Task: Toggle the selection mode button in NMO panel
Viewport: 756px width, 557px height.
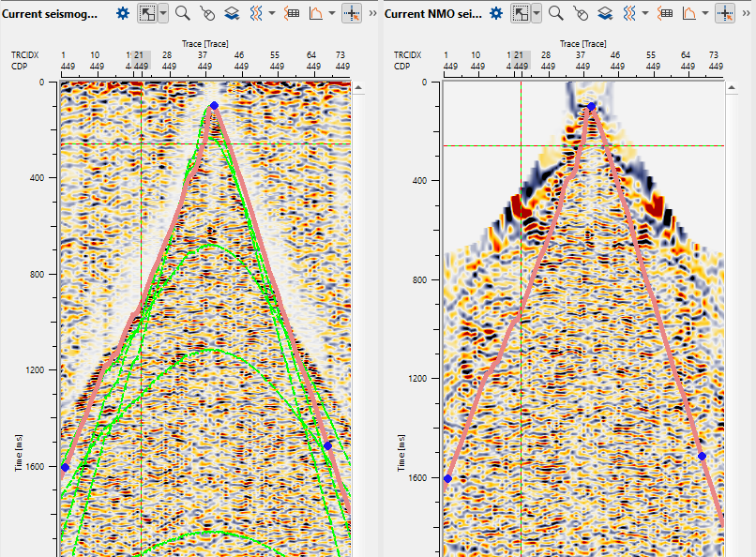Action: (521, 13)
